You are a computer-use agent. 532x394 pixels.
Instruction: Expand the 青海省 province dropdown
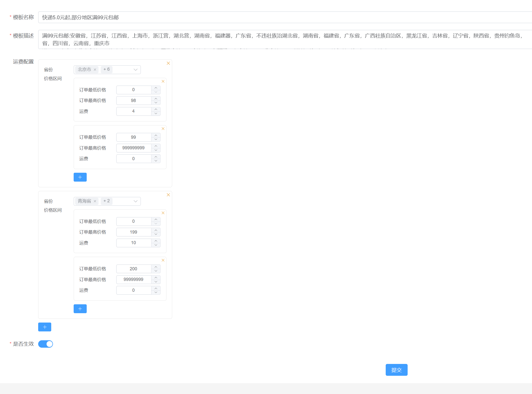tap(135, 201)
